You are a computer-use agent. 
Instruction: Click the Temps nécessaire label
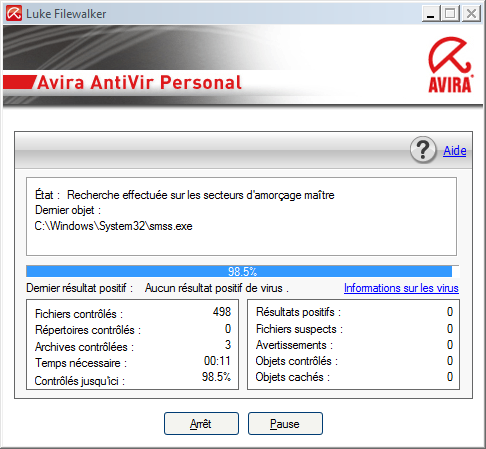tap(81, 363)
